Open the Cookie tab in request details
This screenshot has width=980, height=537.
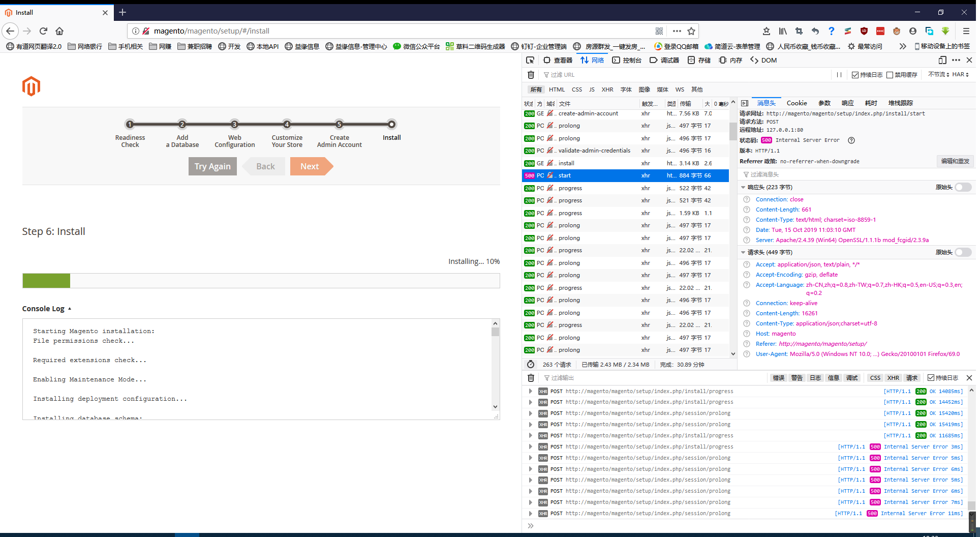pos(797,103)
